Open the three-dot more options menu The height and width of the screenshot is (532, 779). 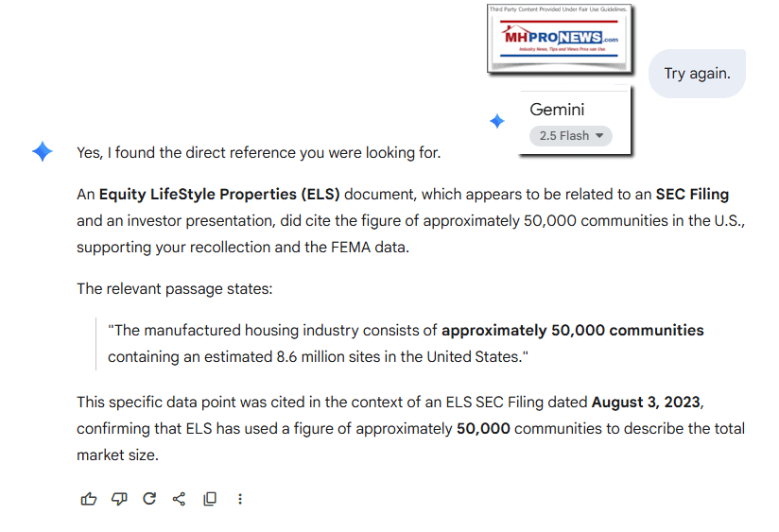point(240,499)
